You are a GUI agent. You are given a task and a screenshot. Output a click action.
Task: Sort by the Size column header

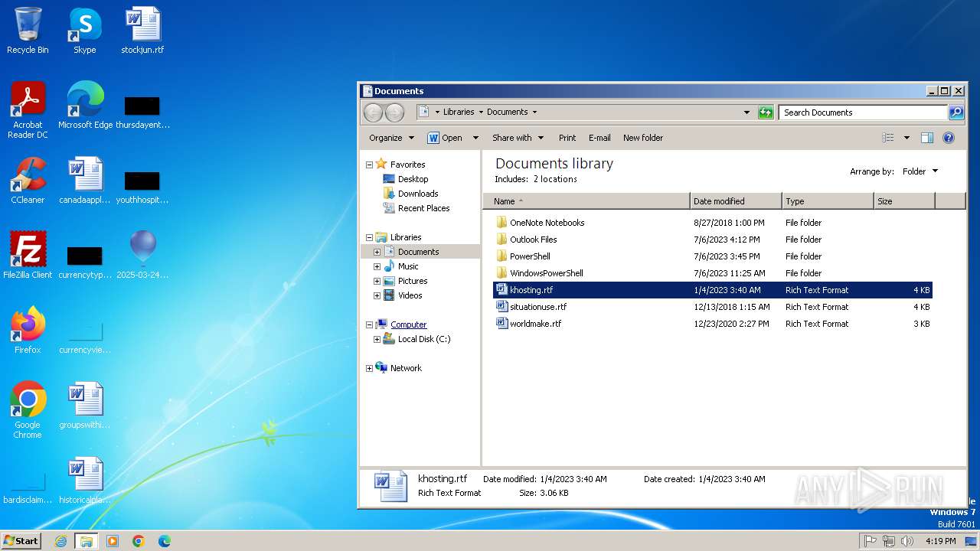pos(904,201)
